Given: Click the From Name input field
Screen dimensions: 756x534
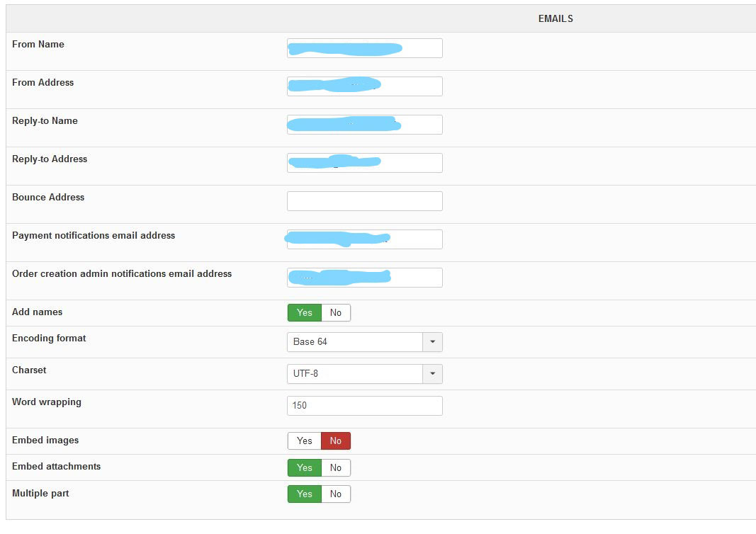Looking at the screenshot, I should click(x=364, y=48).
